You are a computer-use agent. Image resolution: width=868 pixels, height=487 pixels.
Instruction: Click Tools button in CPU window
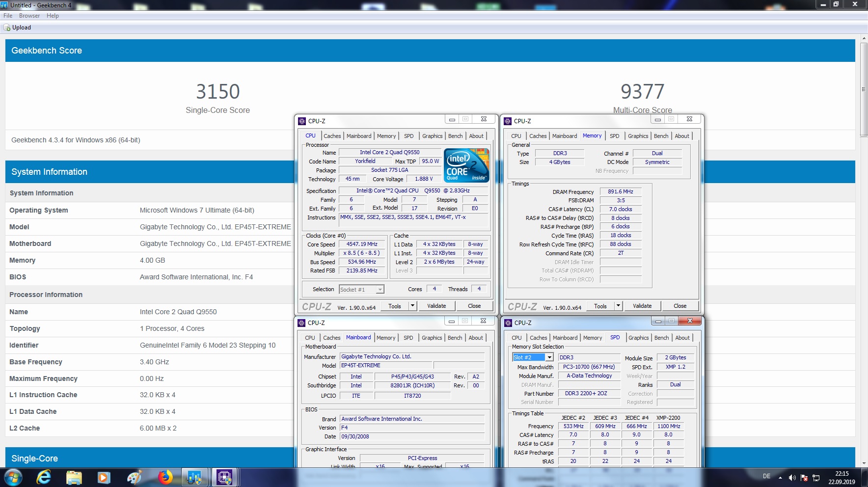tap(395, 306)
